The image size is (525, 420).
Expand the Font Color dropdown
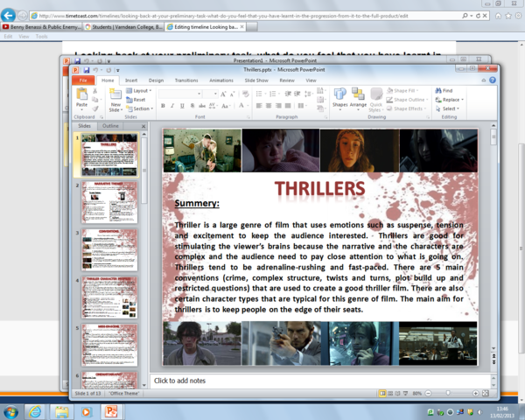click(248, 106)
